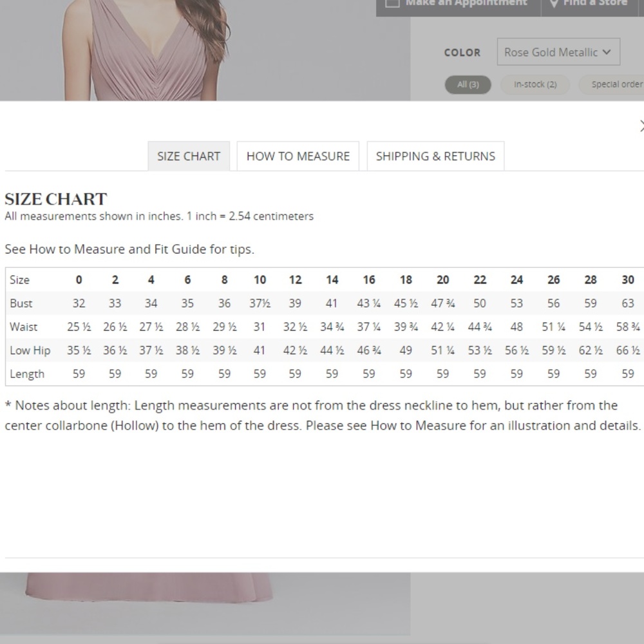644x644 pixels.
Task: Click low hip value 66 ½
Action: [627, 350]
